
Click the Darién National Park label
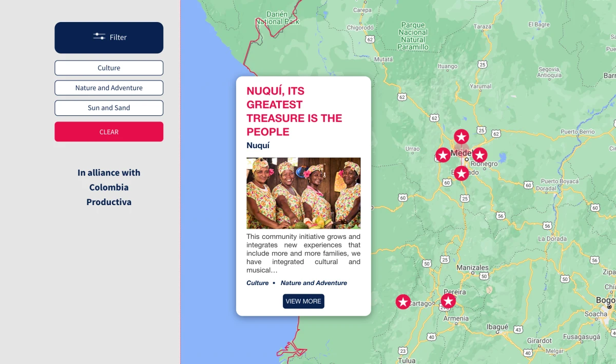coord(278,18)
